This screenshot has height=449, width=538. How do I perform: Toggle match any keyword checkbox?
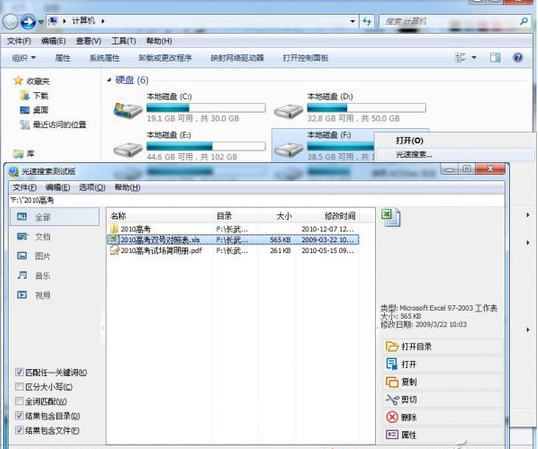(19, 372)
